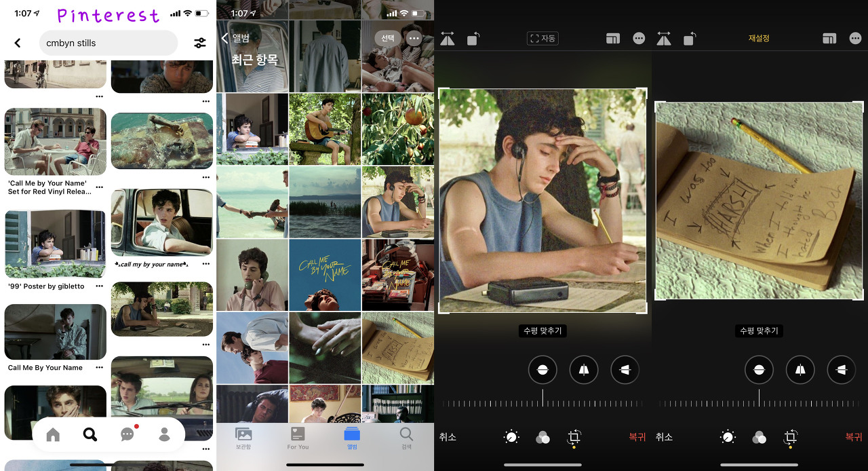The width and height of the screenshot is (868, 471).
Task: Click '★call my by your name★' caption
Action: (x=151, y=264)
